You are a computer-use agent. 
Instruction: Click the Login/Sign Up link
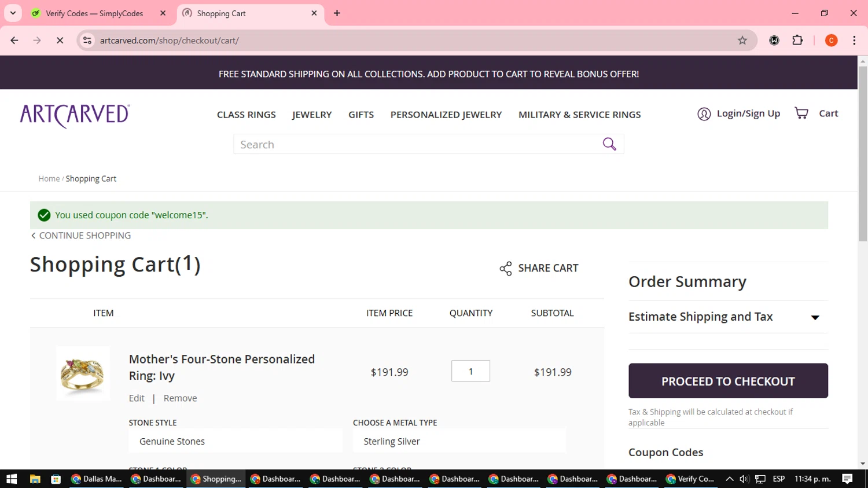pos(748,113)
